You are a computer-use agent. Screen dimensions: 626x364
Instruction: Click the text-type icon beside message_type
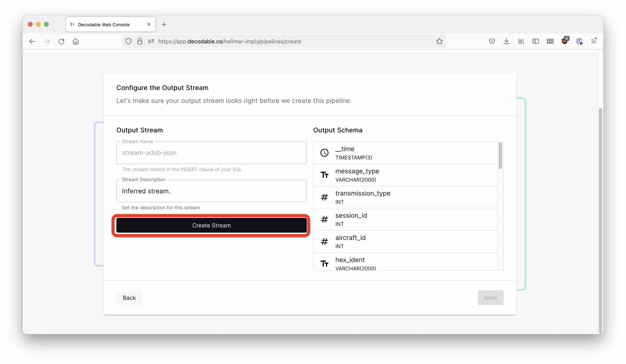coord(324,175)
